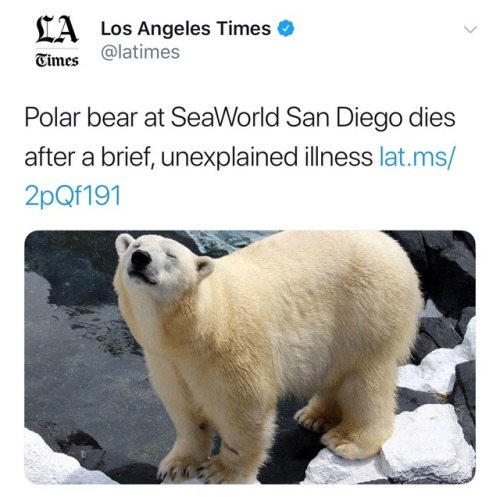Open the polar bear photo
The image size is (500, 497).
point(250,357)
